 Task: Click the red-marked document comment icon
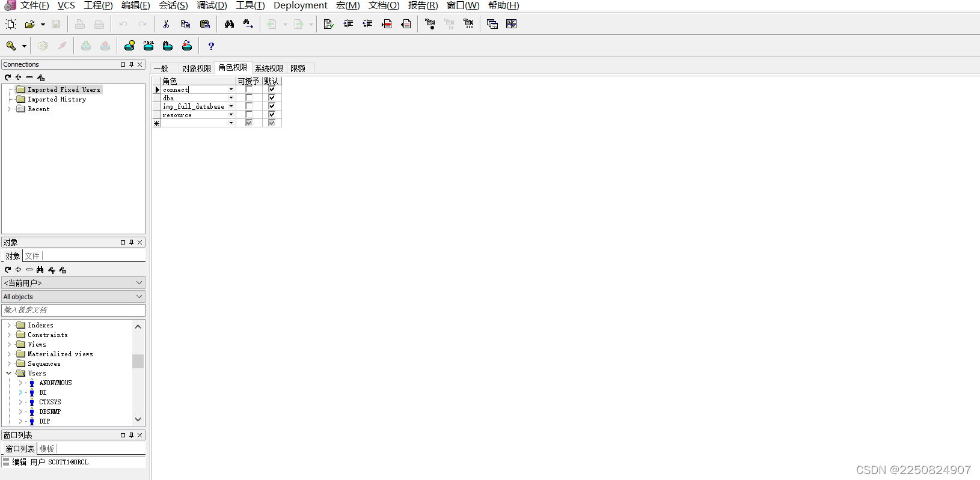387,24
